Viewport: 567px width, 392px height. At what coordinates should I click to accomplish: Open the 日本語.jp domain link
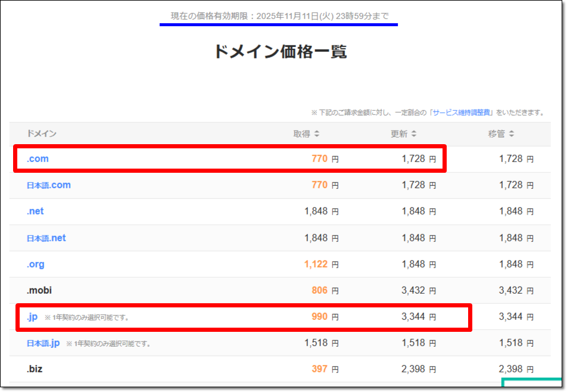[x=43, y=343]
